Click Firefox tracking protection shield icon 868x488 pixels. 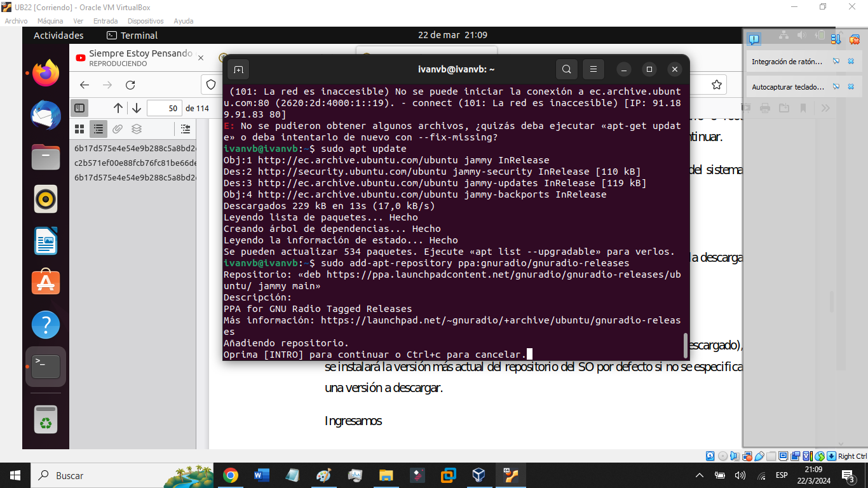point(212,85)
